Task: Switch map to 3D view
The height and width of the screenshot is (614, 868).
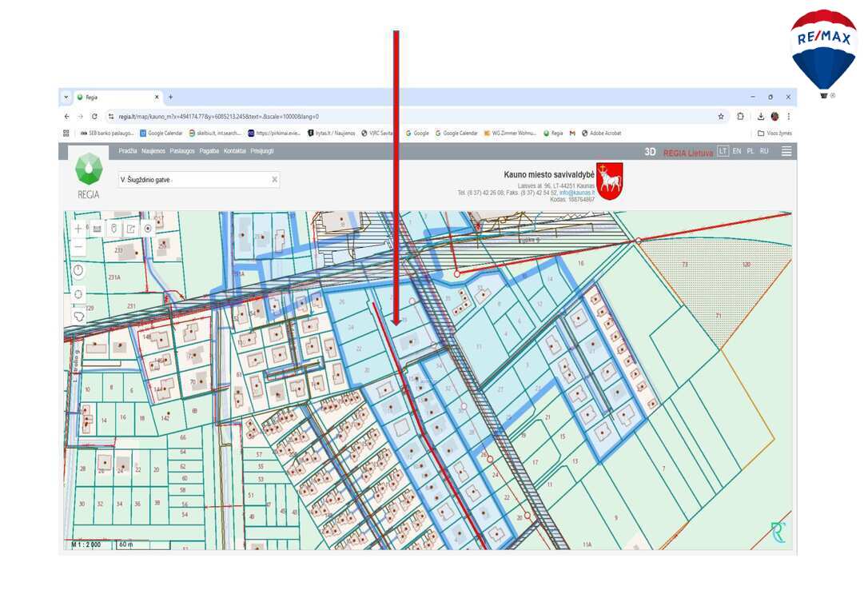Action: tap(650, 152)
